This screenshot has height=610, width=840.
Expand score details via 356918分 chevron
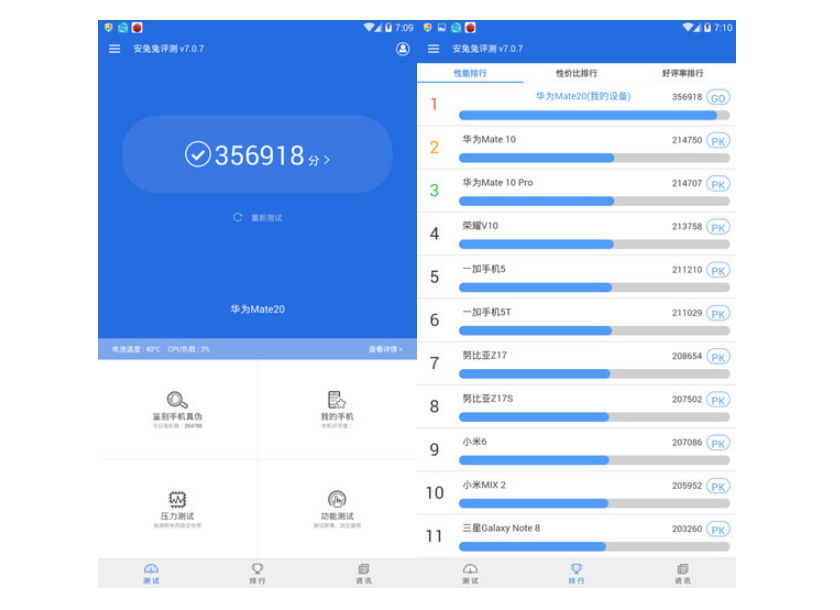click(x=327, y=159)
